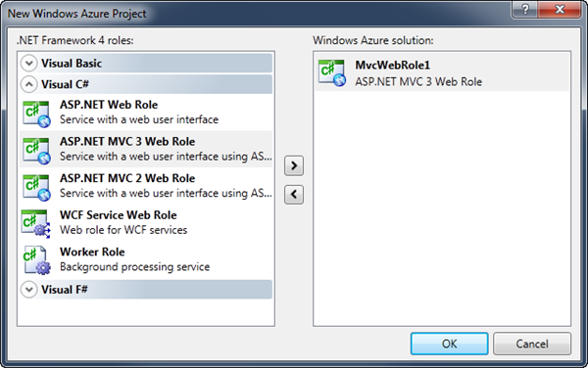The height and width of the screenshot is (368, 588).
Task: Click the ASP.NET MVC 3 Web Role icon
Action: coord(36,151)
